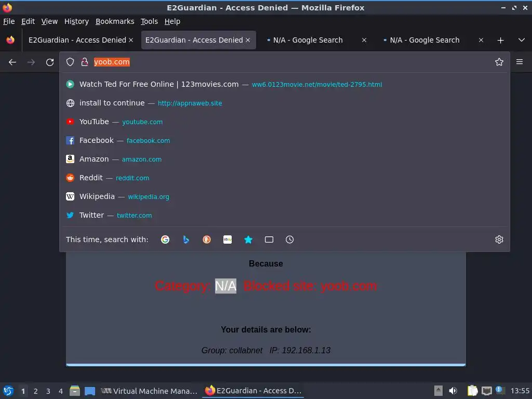Switch to workspace 4 in taskbar

coord(61,391)
